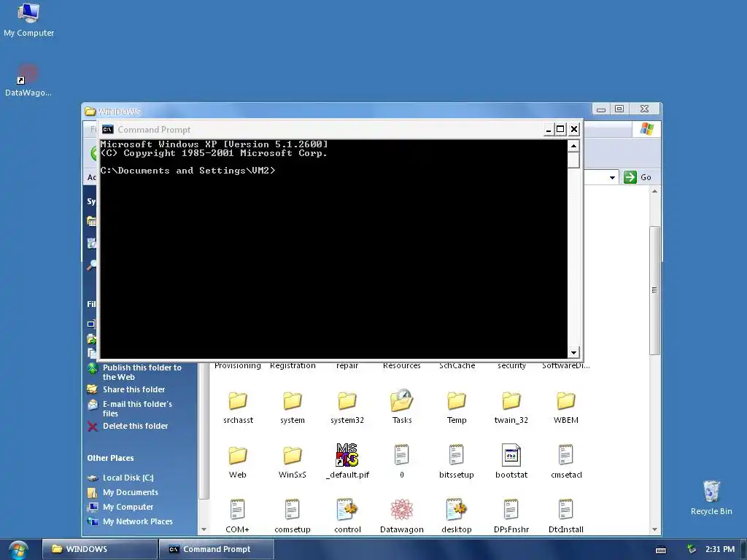Open the DataWagon desktop shortcut
This screenshot has width=747, height=560.
(x=28, y=80)
